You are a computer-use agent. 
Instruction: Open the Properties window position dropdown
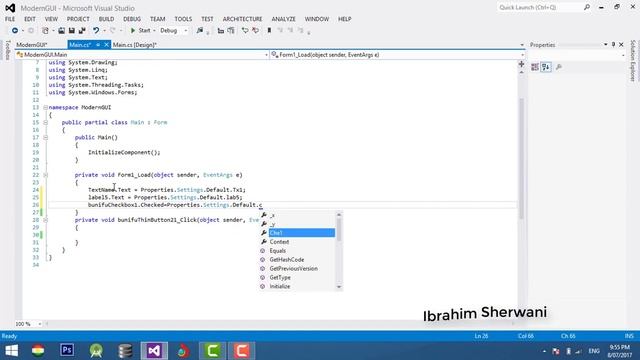(x=606, y=45)
